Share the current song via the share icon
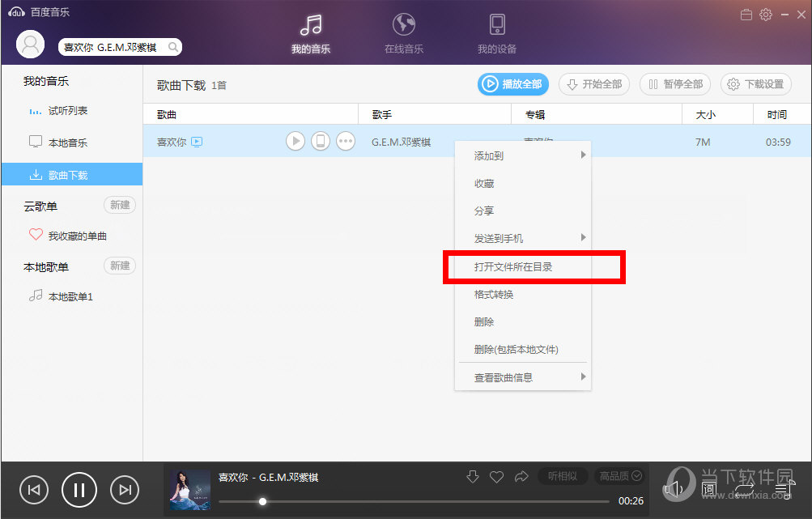This screenshot has width=812, height=519. 521,476
